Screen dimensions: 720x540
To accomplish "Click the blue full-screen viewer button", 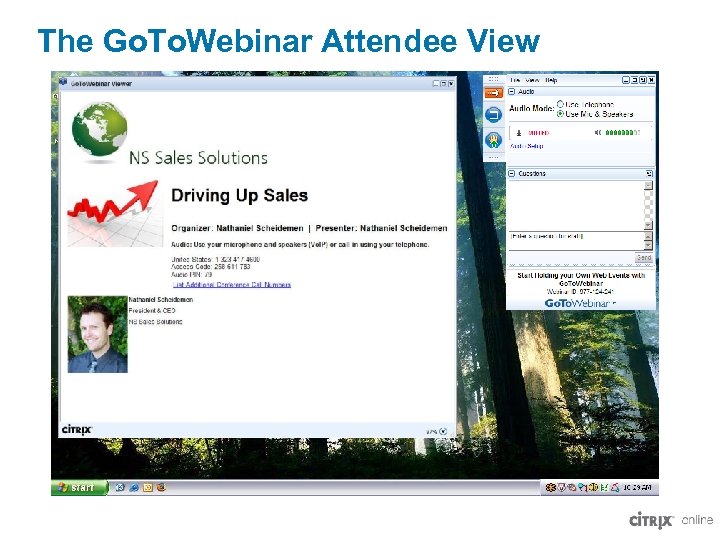I will pyautogui.click(x=494, y=114).
